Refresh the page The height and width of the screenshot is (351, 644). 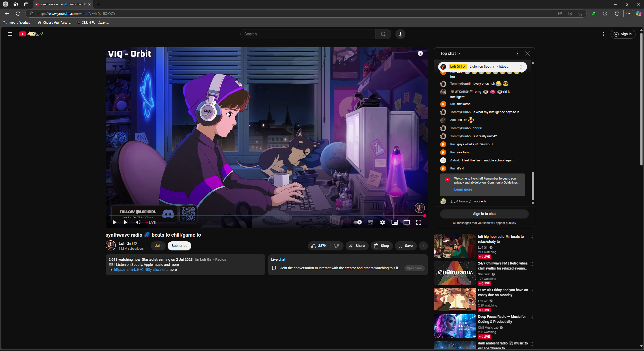coord(18,14)
